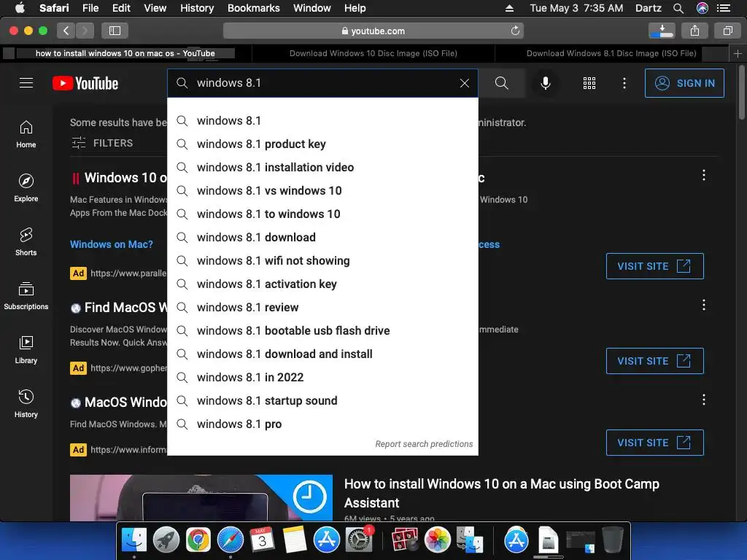
Task: Click the SIGN IN button
Action: point(684,83)
